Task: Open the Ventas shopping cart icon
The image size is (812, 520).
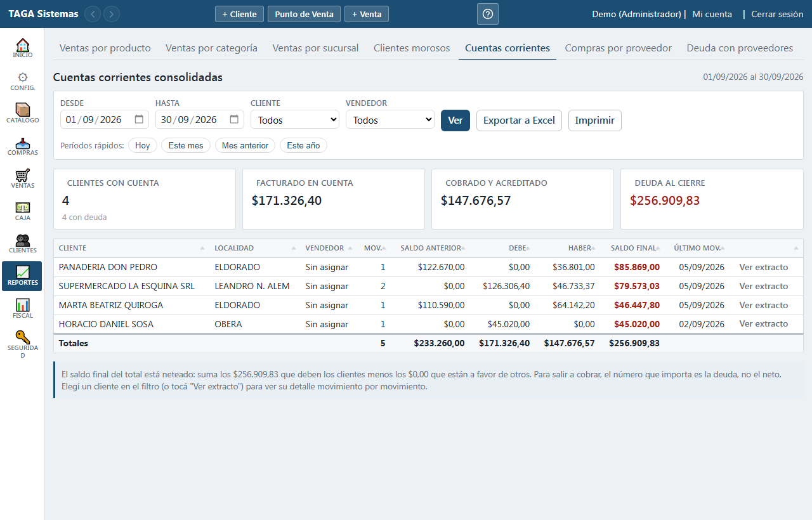Action: pyautogui.click(x=22, y=178)
